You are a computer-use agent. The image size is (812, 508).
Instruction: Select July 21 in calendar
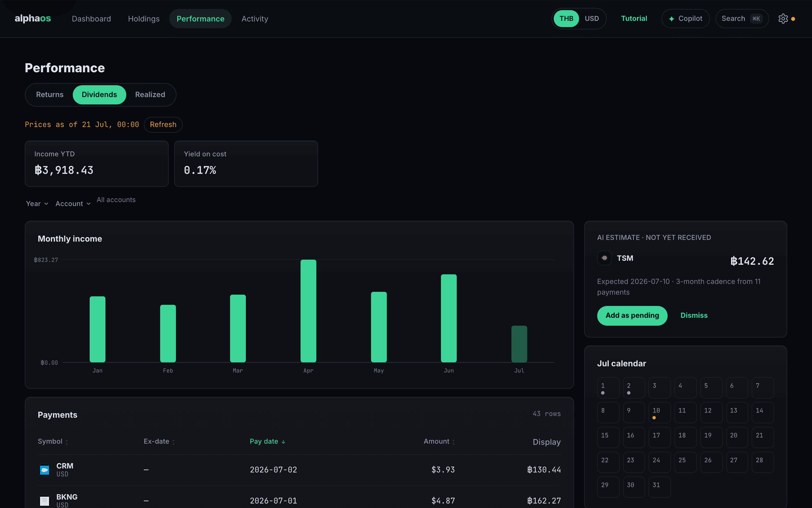(x=762, y=437)
